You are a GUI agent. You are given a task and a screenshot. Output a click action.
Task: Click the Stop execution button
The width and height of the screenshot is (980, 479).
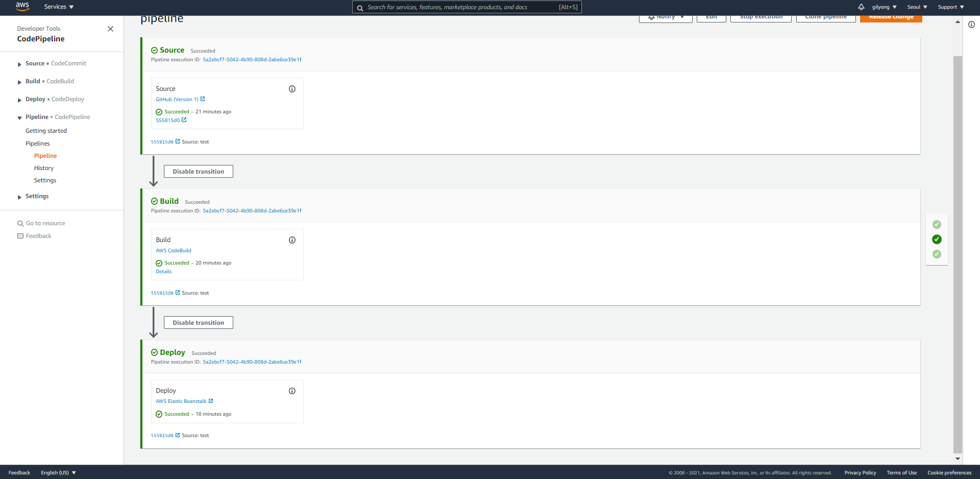(761, 18)
